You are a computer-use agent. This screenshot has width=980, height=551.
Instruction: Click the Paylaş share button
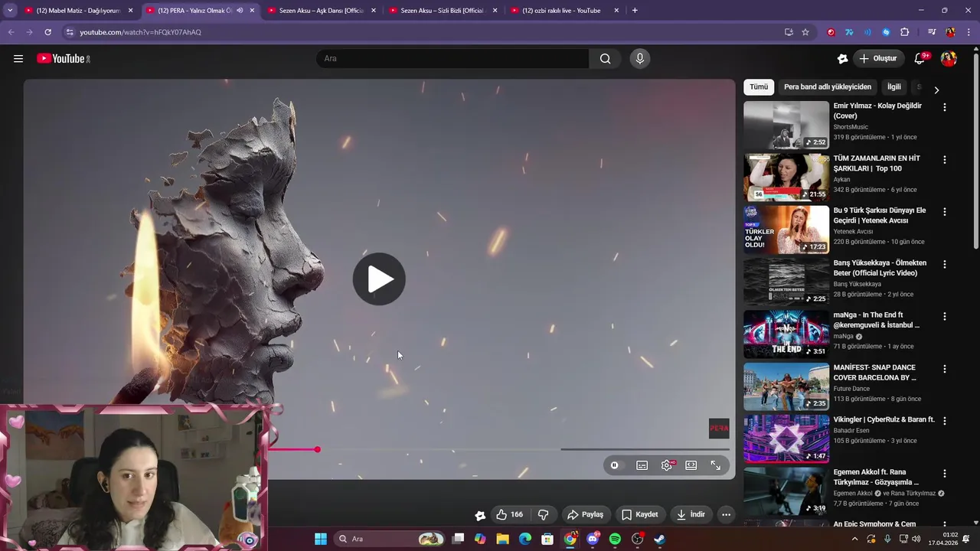click(x=586, y=514)
